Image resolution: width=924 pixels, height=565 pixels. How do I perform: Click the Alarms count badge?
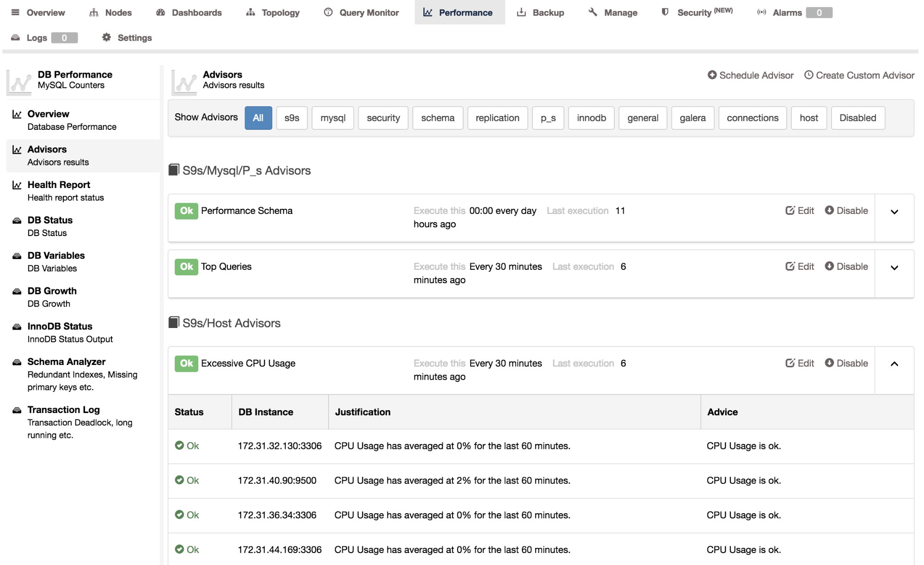click(x=819, y=12)
